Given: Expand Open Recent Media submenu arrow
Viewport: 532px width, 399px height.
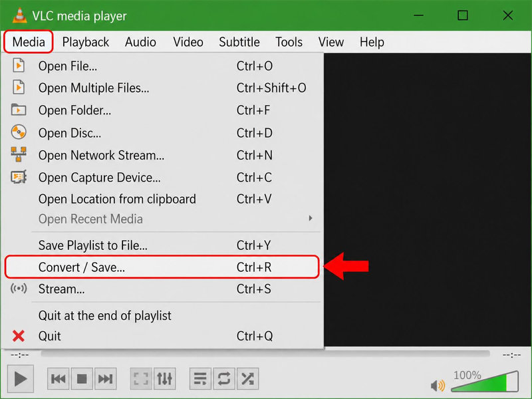Looking at the screenshot, I should point(311,218).
